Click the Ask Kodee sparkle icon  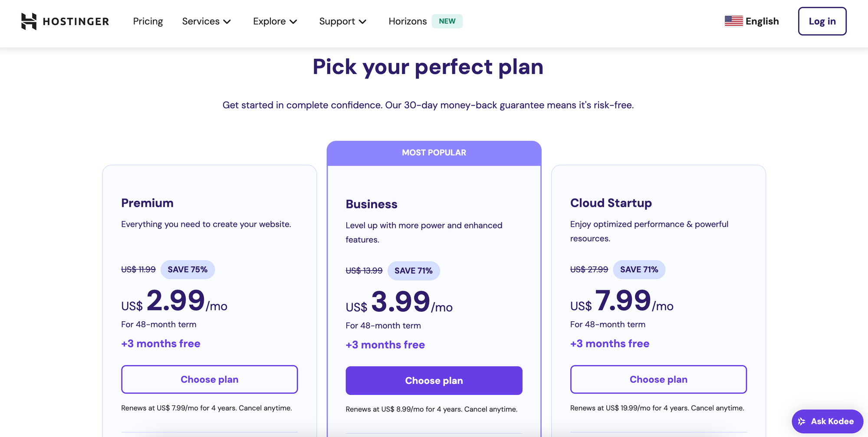pos(802,421)
